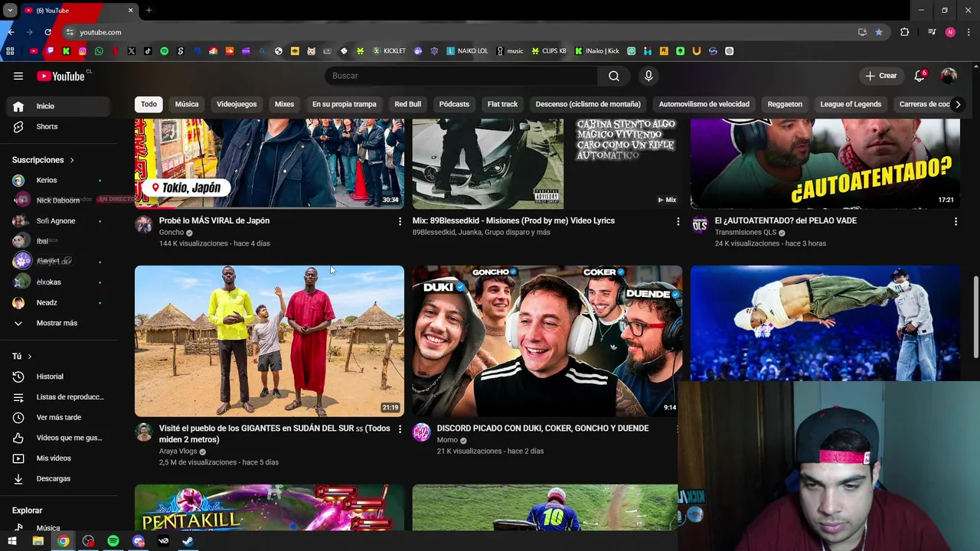The height and width of the screenshot is (551, 980).
Task: Select the Pódcasts filter chip
Action: coord(454,104)
